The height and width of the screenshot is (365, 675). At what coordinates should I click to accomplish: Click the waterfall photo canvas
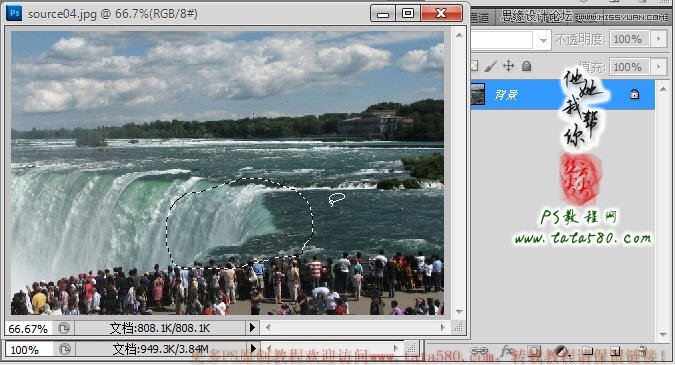tap(227, 173)
